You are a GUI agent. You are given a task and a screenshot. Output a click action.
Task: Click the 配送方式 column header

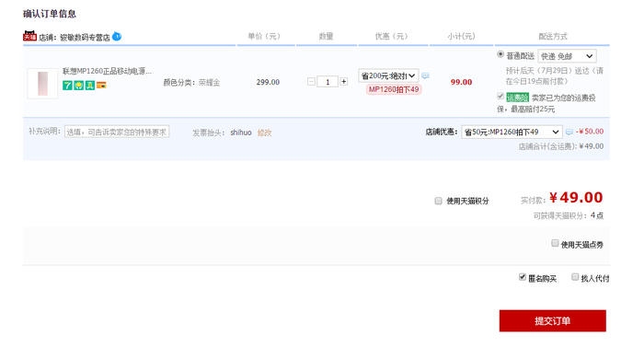(x=552, y=36)
